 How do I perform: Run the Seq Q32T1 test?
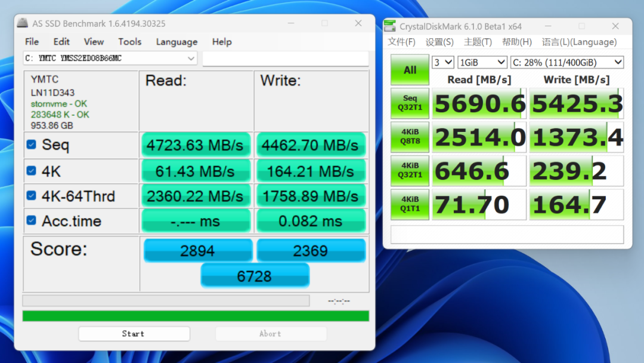click(x=410, y=103)
